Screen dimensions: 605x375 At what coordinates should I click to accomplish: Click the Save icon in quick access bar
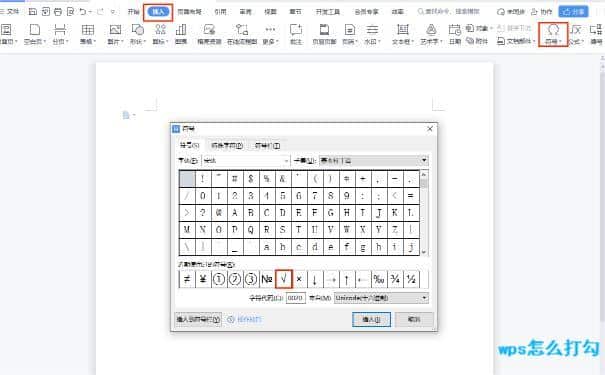pyautogui.click(x=33, y=12)
